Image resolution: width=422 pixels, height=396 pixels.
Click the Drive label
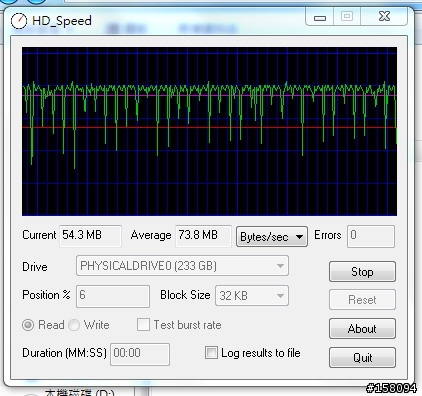pyautogui.click(x=35, y=267)
